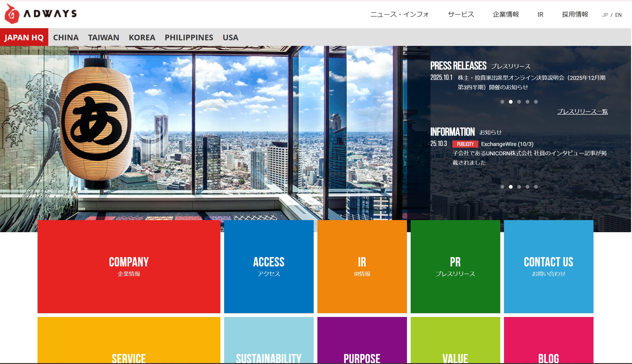
Task: Open the blue ACCESS tile
Action: [x=269, y=266]
